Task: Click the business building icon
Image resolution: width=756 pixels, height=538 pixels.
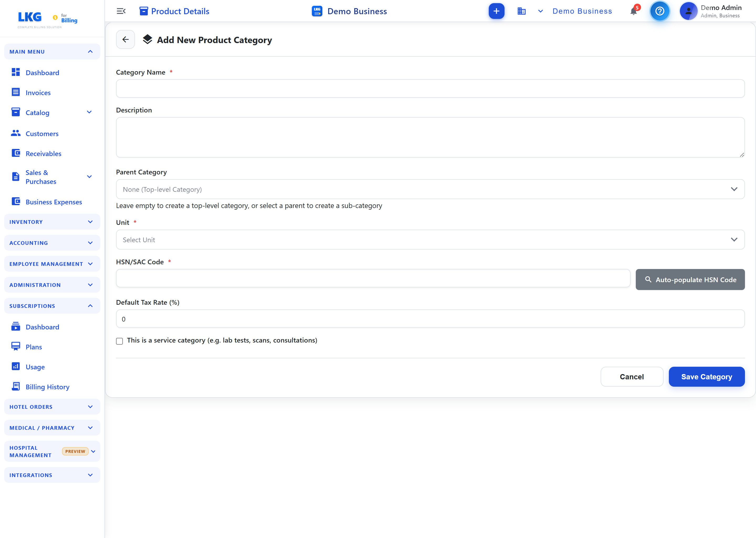Action: tap(521, 11)
